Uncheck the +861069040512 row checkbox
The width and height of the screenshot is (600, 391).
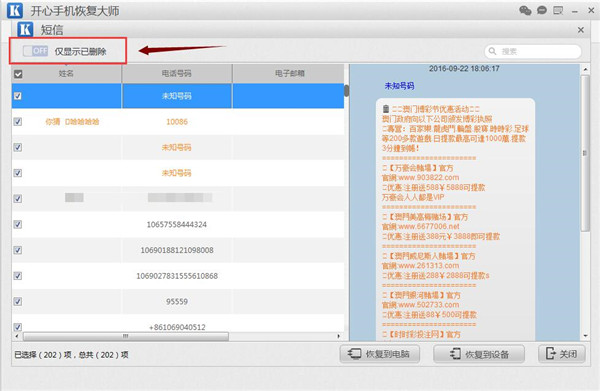18,327
